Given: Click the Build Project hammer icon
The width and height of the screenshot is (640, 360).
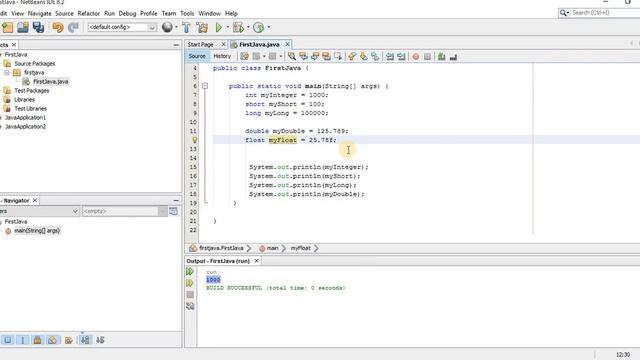Looking at the screenshot, I should pyautogui.click(x=187, y=27).
